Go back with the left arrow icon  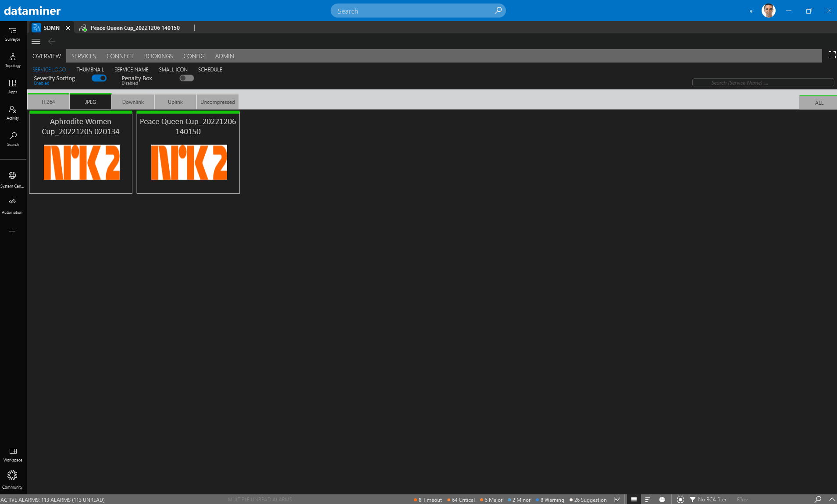[52, 41]
